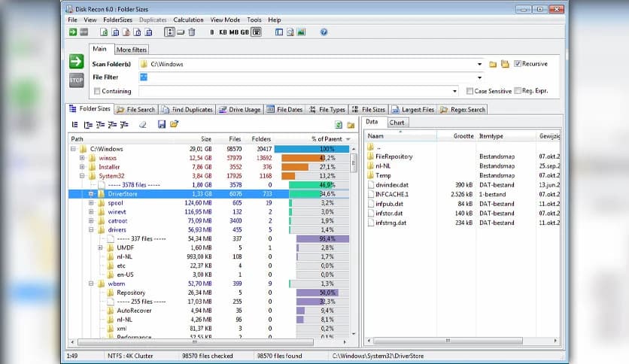
Task: Expand the Installer folder node
Action: [82, 167]
